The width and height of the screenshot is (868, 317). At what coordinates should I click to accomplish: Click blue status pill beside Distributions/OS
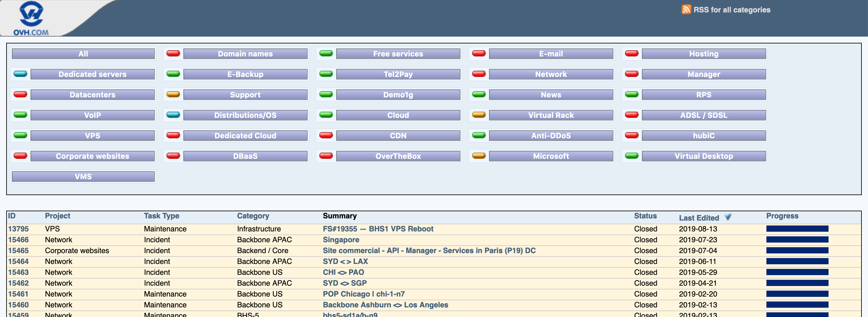[173, 115]
